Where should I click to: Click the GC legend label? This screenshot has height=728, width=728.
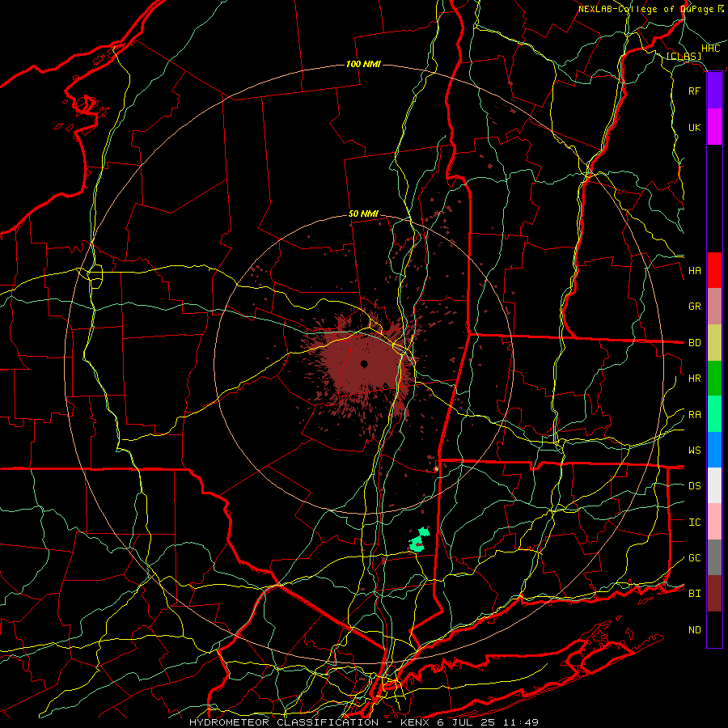tap(695, 558)
